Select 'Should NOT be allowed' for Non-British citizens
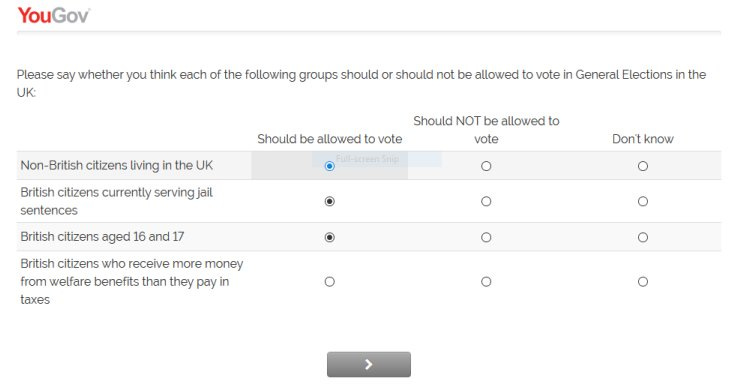The image size is (740, 386). pos(486,166)
